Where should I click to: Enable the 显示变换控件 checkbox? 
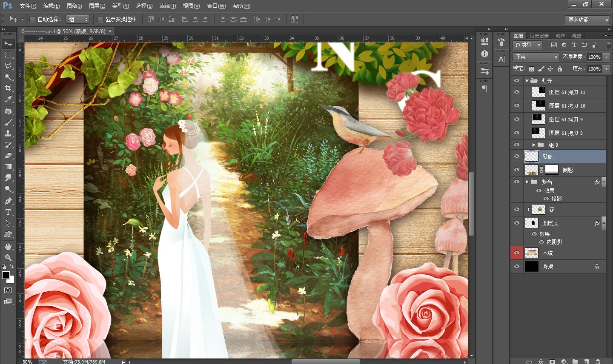(x=100, y=19)
